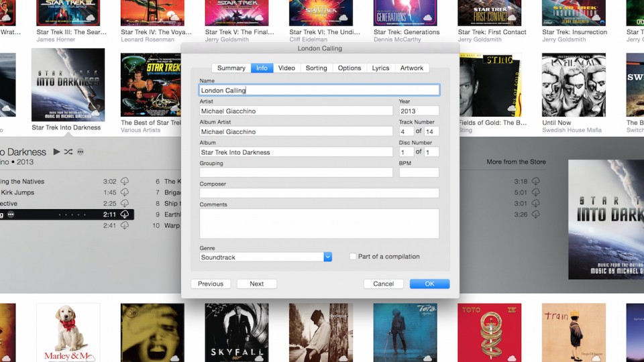Click Dennis McCarthy artist name
Viewport: 644px width, 362px height.
[397, 40]
